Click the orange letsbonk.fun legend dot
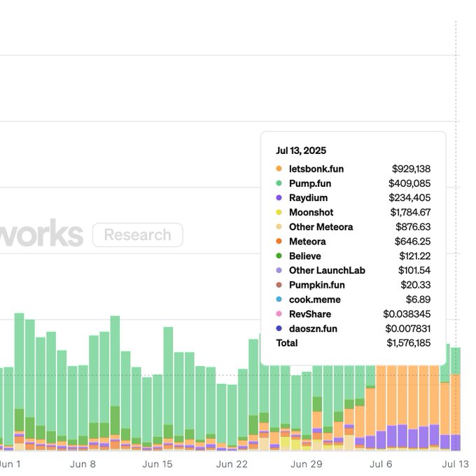 click(x=279, y=169)
